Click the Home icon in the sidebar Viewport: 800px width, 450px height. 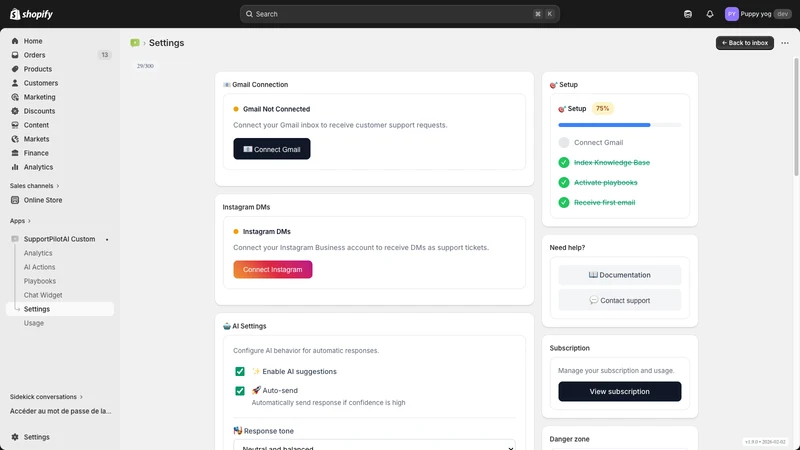click(x=15, y=41)
